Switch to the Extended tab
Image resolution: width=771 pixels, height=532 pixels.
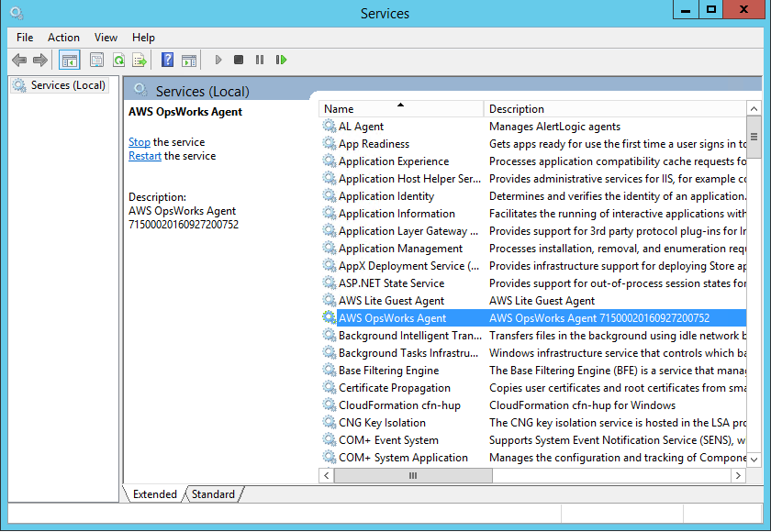coord(155,494)
